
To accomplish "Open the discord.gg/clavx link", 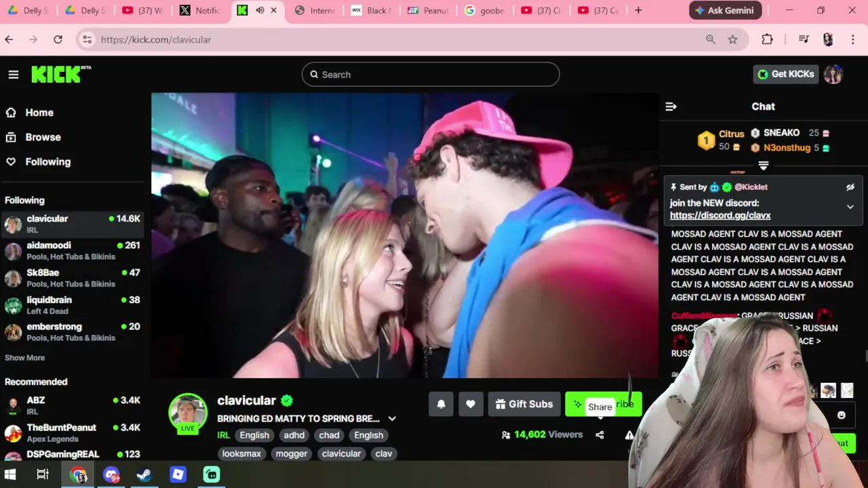I will click(720, 216).
